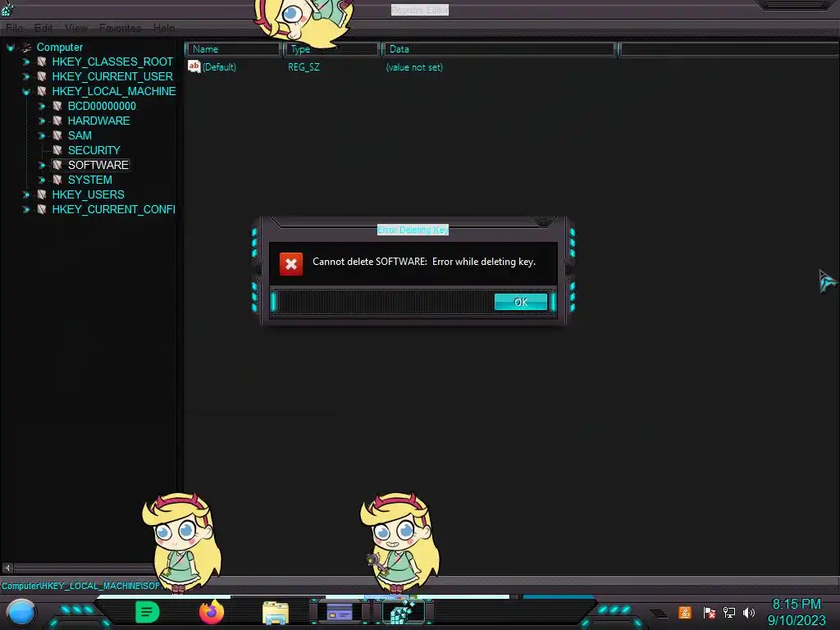
Task: Expand the SOFTWARE key arrow
Action: pos(42,165)
